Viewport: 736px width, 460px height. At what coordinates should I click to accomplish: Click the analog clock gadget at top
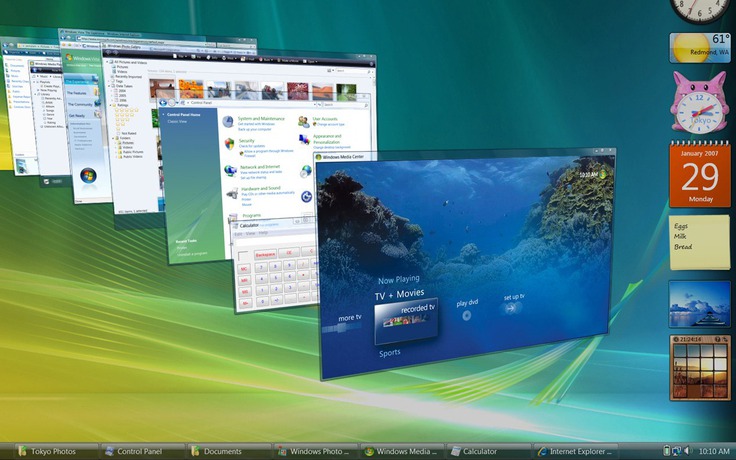[x=700, y=9]
